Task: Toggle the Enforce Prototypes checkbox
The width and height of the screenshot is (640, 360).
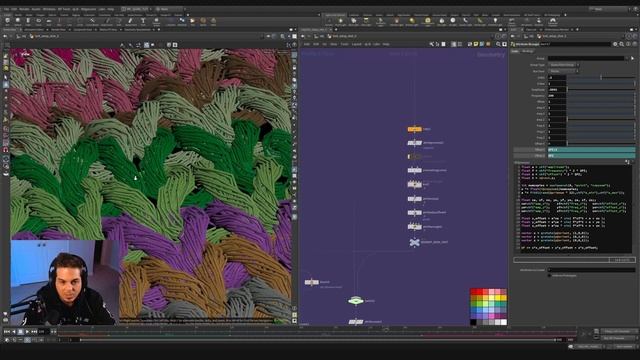Action: [549, 276]
